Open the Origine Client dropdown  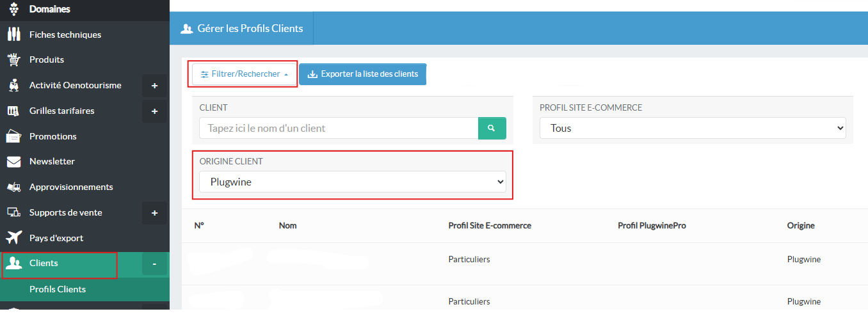352,182
